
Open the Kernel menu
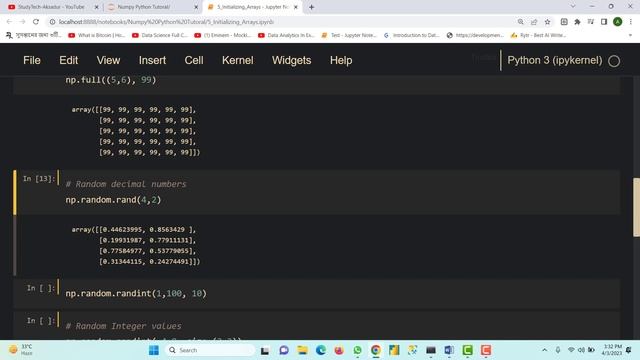238,60
